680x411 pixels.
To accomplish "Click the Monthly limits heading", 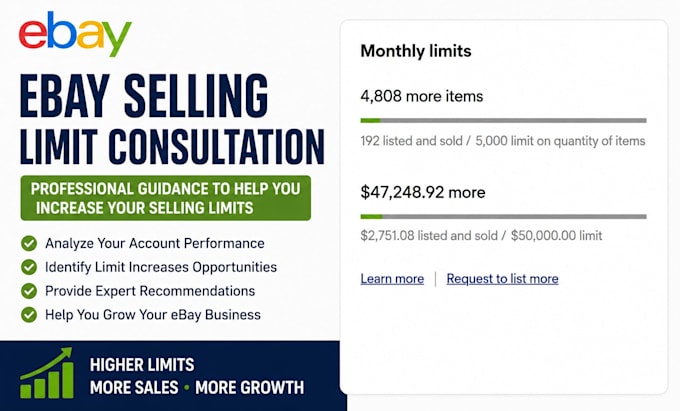I will coord(416,51).
